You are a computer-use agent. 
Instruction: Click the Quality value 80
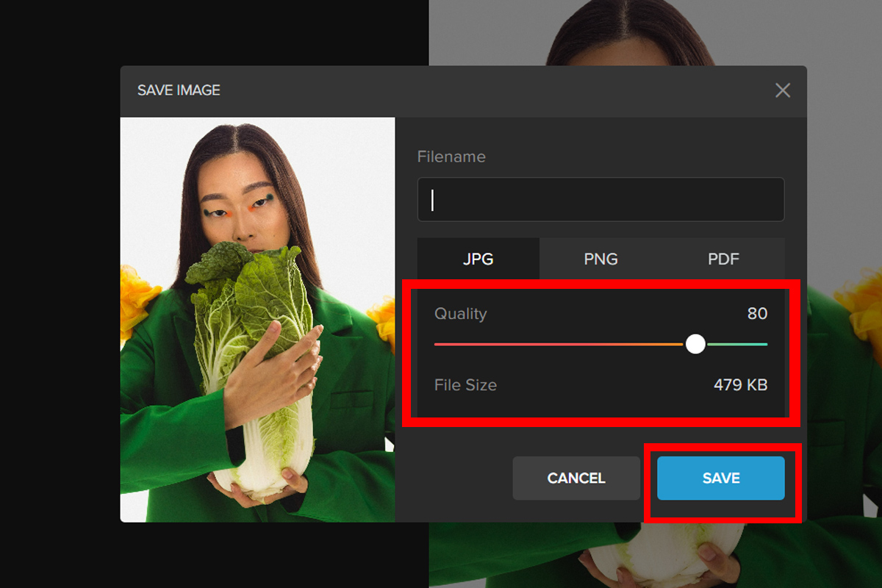(x=757, y=314)
